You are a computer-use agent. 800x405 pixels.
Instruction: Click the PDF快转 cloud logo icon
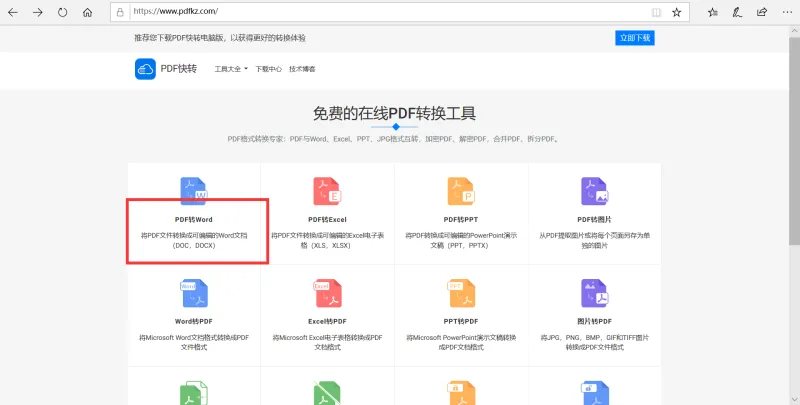click(145, 69)
